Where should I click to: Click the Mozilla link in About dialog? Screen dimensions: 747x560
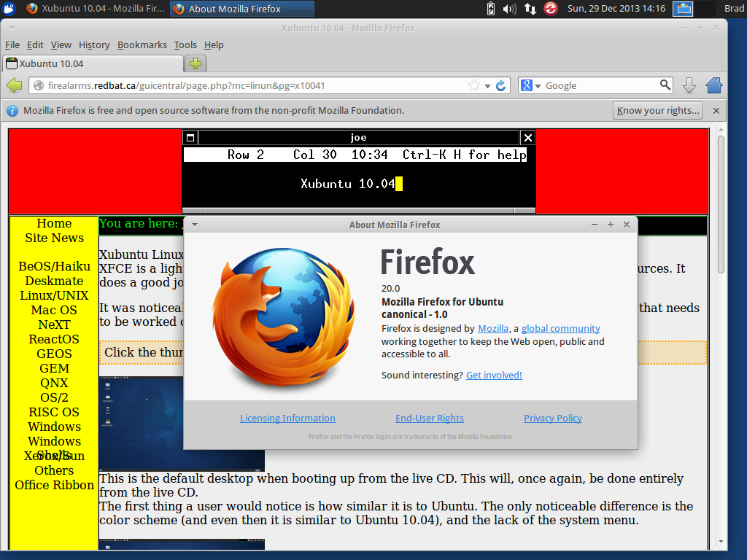(x=493, y=329)
